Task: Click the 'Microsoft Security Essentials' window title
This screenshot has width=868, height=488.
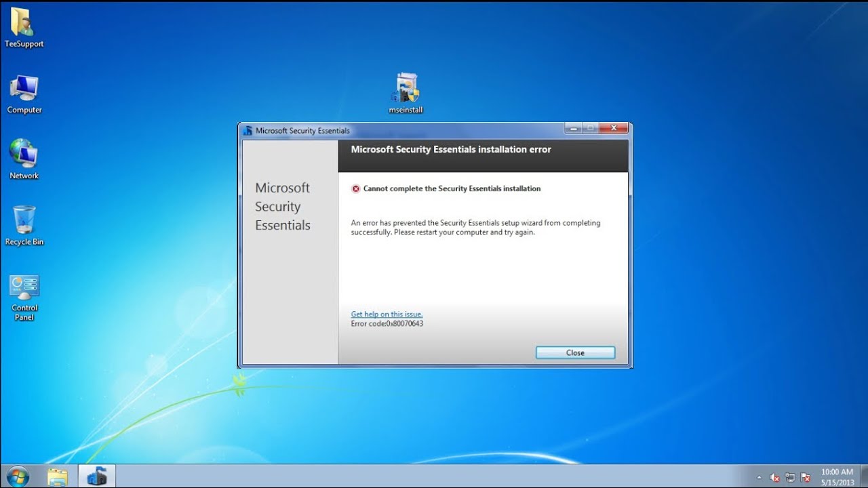Action: (302, 131)
